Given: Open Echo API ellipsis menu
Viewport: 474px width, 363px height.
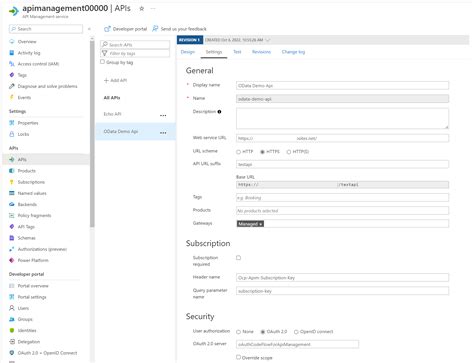Looking at the screenshot, I should pyautogui.click(x=163, y=115).
